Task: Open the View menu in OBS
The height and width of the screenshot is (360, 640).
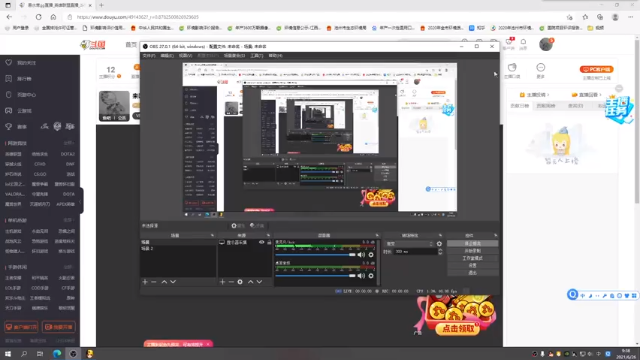Action: click(x=185, y=56)
